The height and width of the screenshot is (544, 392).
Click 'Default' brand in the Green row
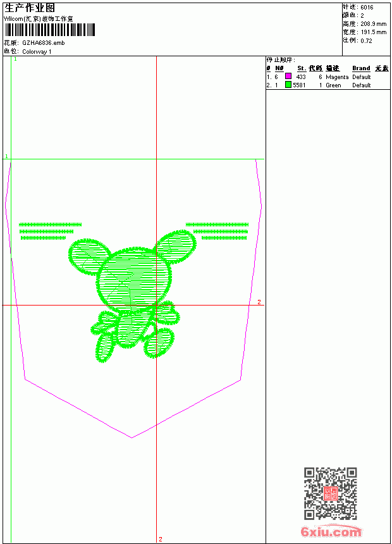click(x=362, y=85)
